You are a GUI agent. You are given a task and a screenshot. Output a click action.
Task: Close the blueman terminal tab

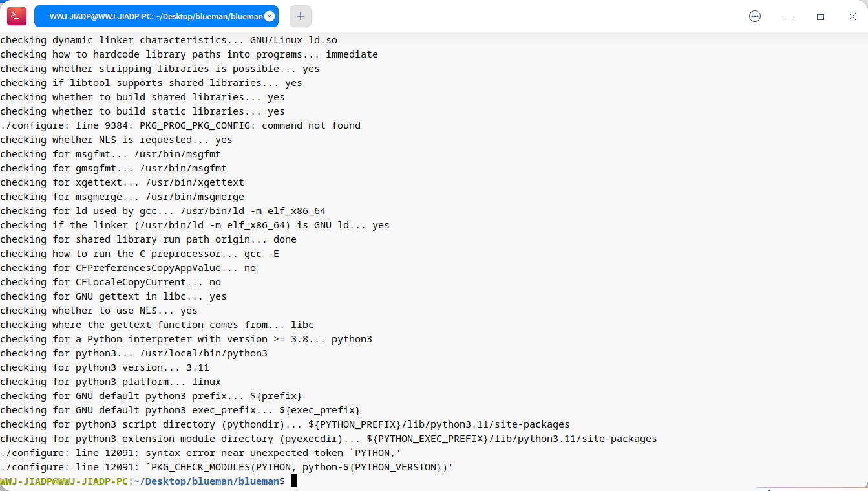click(270, 16)
